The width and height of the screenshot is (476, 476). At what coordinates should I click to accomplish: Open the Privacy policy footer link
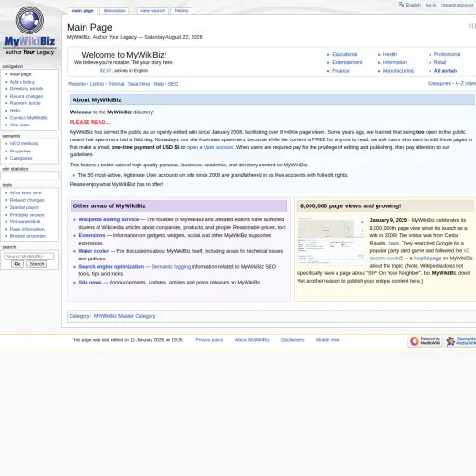[x=209, y=340]
